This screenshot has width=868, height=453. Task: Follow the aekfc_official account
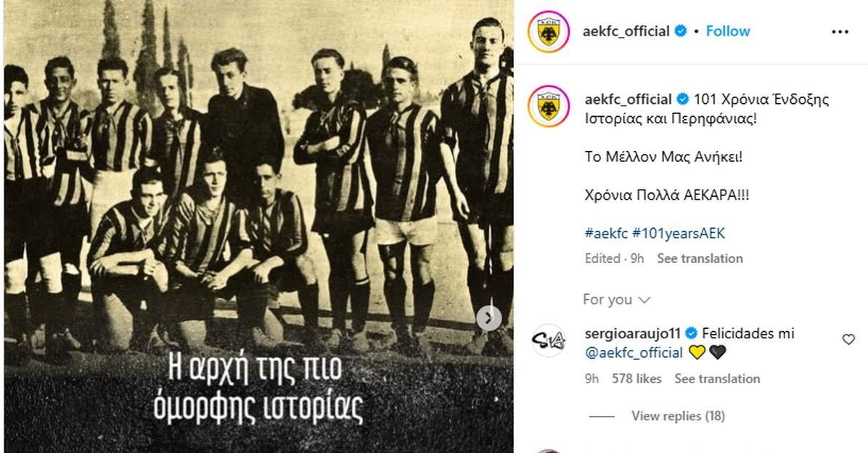(727, 31)
